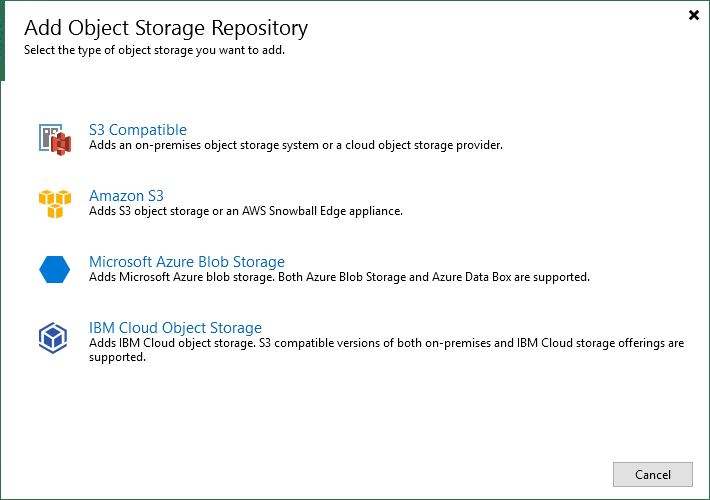710x500 pixels.
Task: Click the red bucket part of the S3 Compatible icon
Action: pos(62,144)
